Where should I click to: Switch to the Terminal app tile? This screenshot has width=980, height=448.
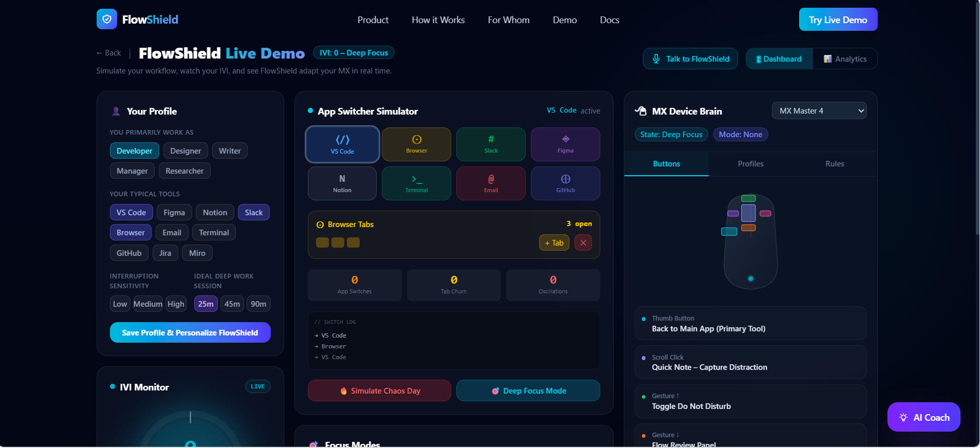416,183
